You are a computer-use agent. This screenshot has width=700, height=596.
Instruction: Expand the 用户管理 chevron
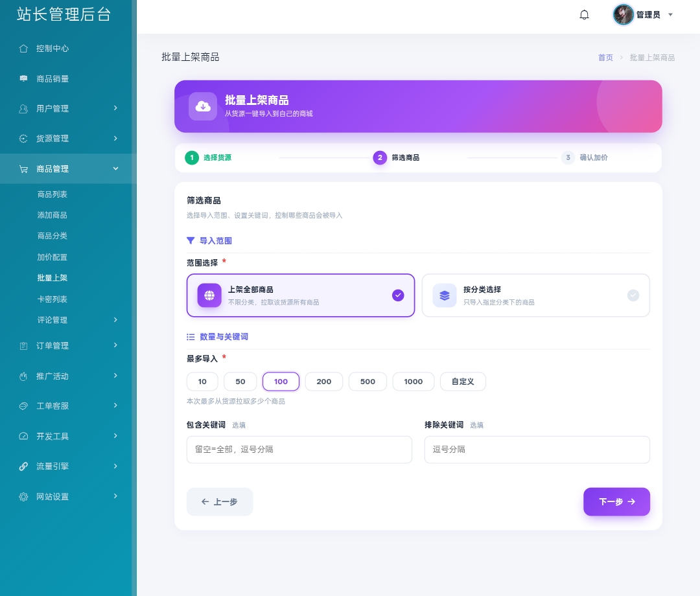tap(115, 108)
